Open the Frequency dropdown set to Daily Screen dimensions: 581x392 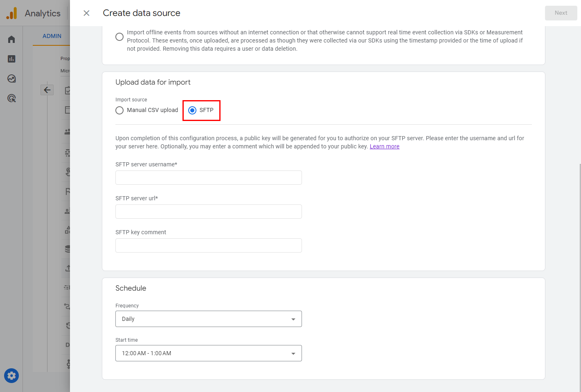click(208, 319)
